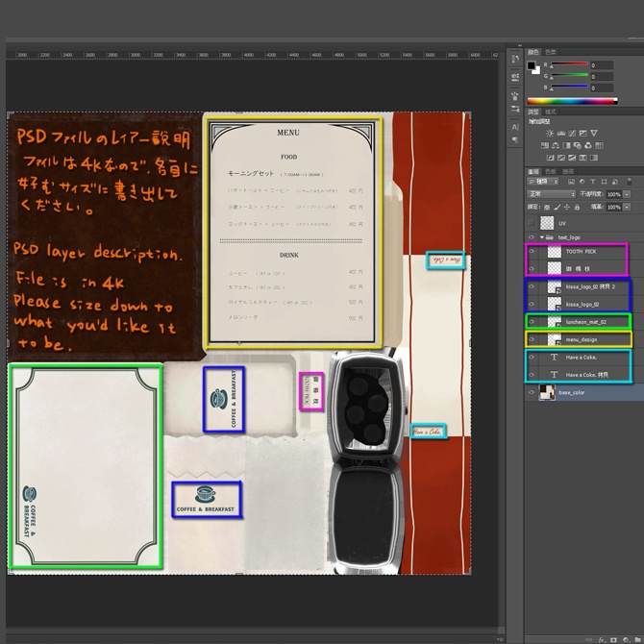Hide the menu_design layer

(531, 339)
